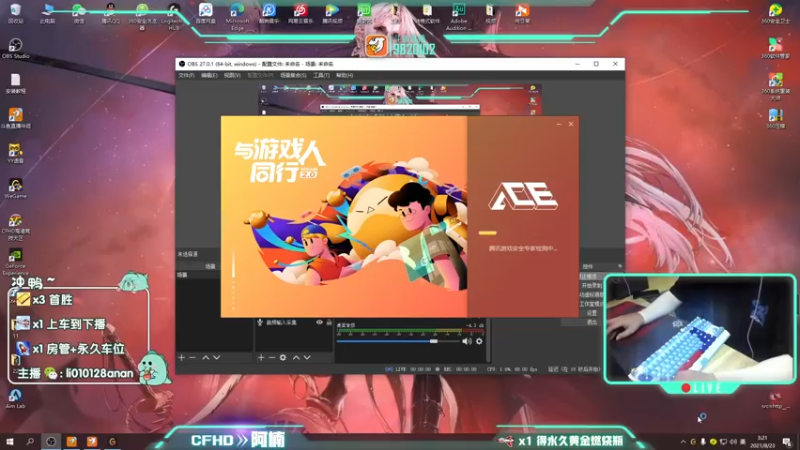Open the 工具(T) menu in OBS
This screenshot has width=800, height=450.
(321, 76)
